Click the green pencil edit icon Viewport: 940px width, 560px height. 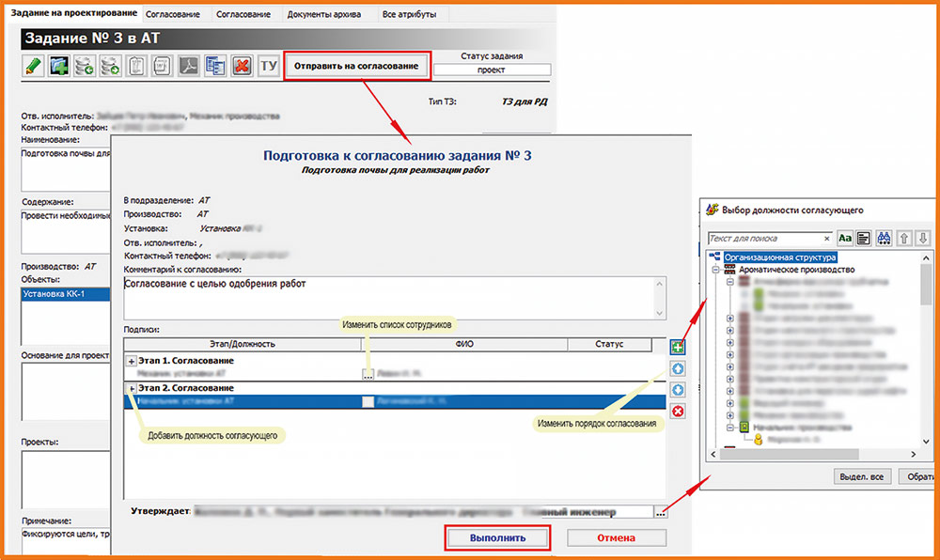(34, 67)
